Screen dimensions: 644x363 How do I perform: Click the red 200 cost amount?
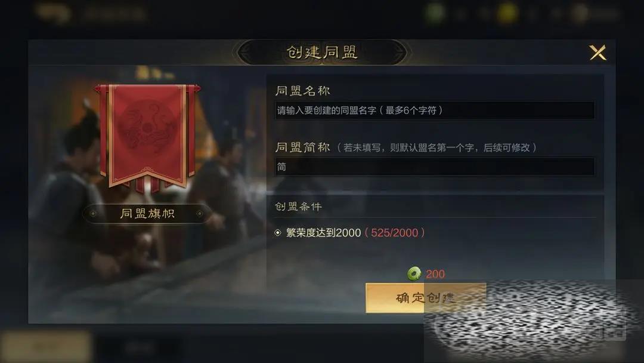435,274
